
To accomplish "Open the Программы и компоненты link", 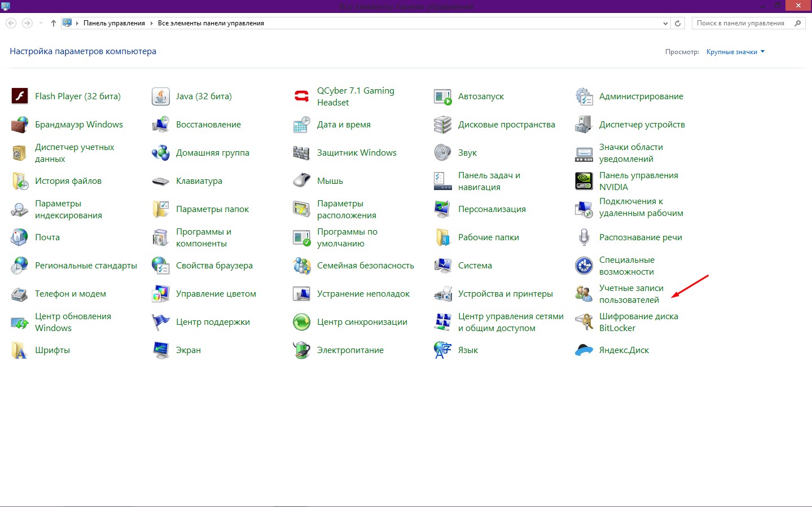I will pos(204,237).
